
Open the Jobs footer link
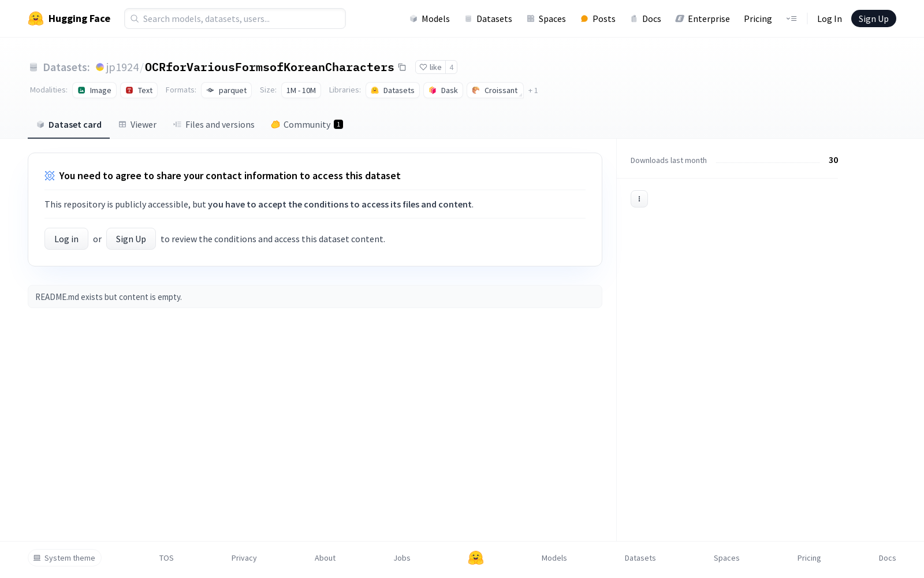402,558
